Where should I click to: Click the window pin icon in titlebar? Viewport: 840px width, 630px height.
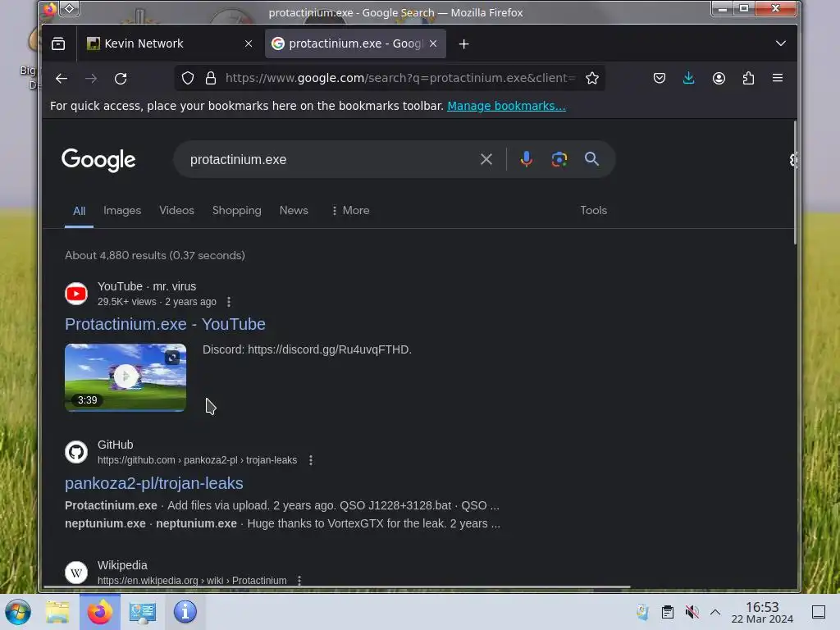click(70, 8)
